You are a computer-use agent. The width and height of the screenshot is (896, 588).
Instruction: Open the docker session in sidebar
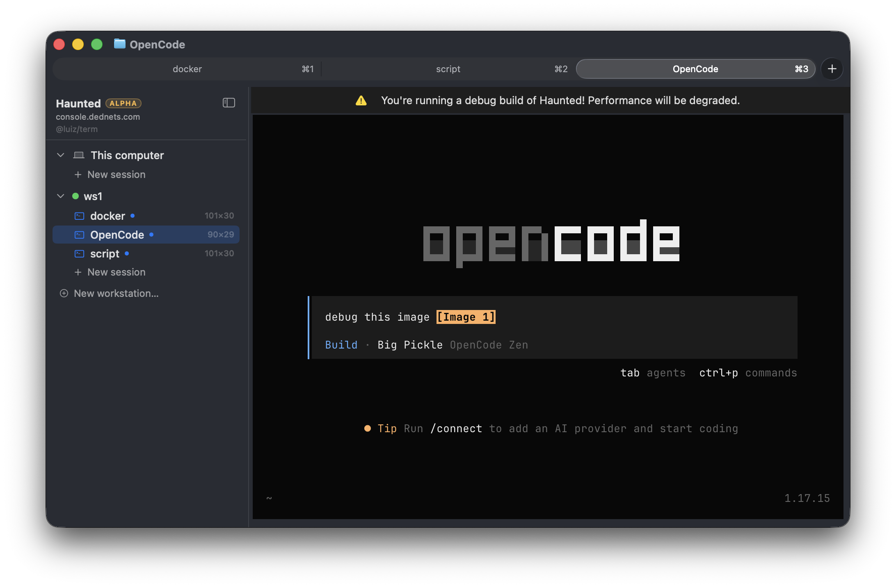coord(146,216)
